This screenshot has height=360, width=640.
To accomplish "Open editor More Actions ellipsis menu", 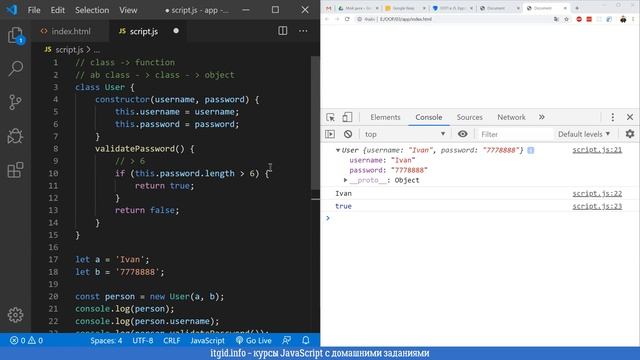I will point(303,31).
